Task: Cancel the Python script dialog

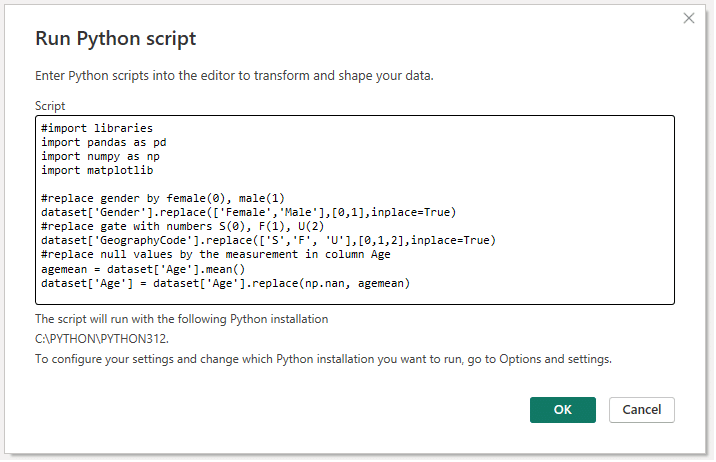Action: 642,410
